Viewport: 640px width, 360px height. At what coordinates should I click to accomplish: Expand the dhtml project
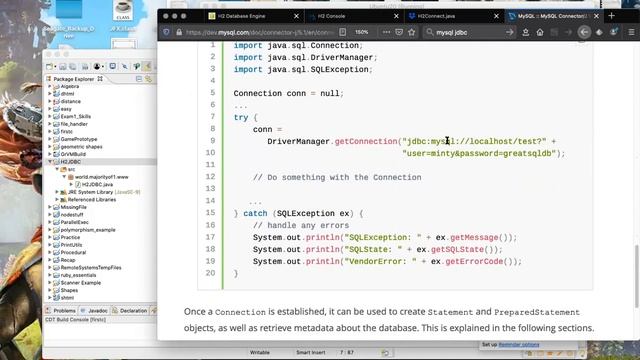[x=50, y=94]
